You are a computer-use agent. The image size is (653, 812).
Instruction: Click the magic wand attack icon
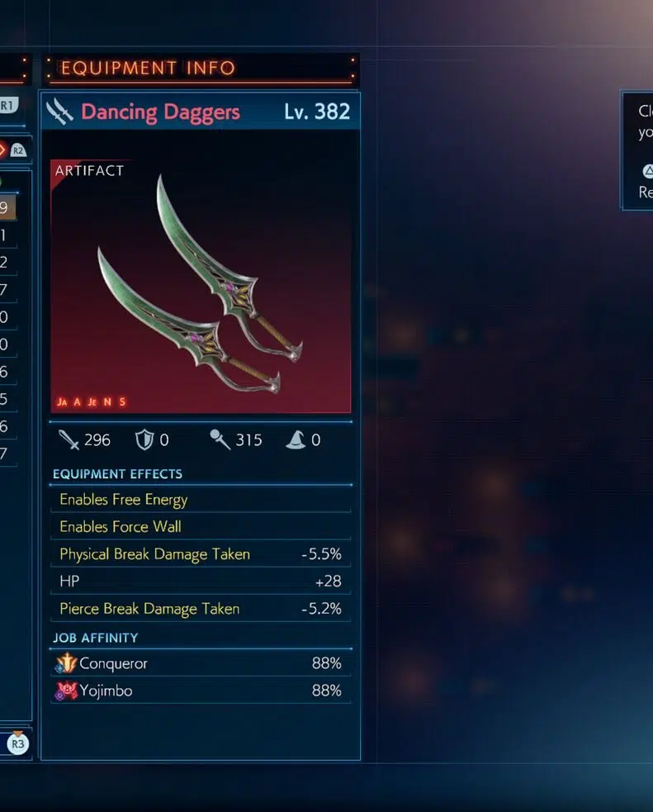(x=220, y=439)
